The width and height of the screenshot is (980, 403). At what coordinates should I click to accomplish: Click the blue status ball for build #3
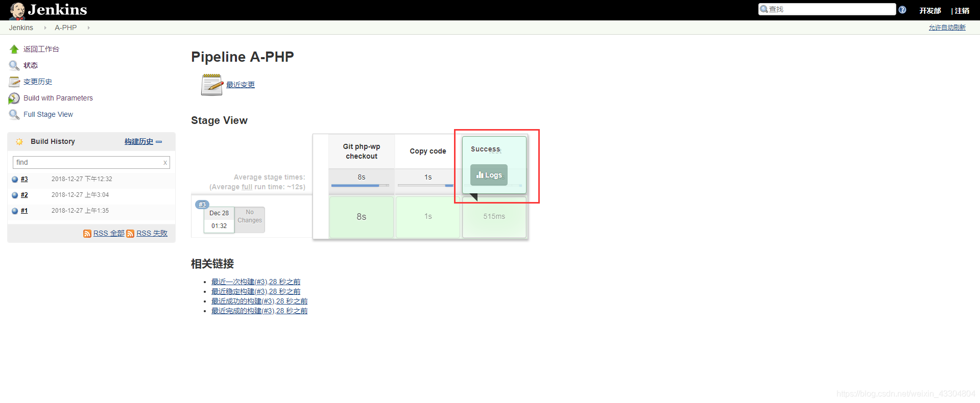(15, 179)
